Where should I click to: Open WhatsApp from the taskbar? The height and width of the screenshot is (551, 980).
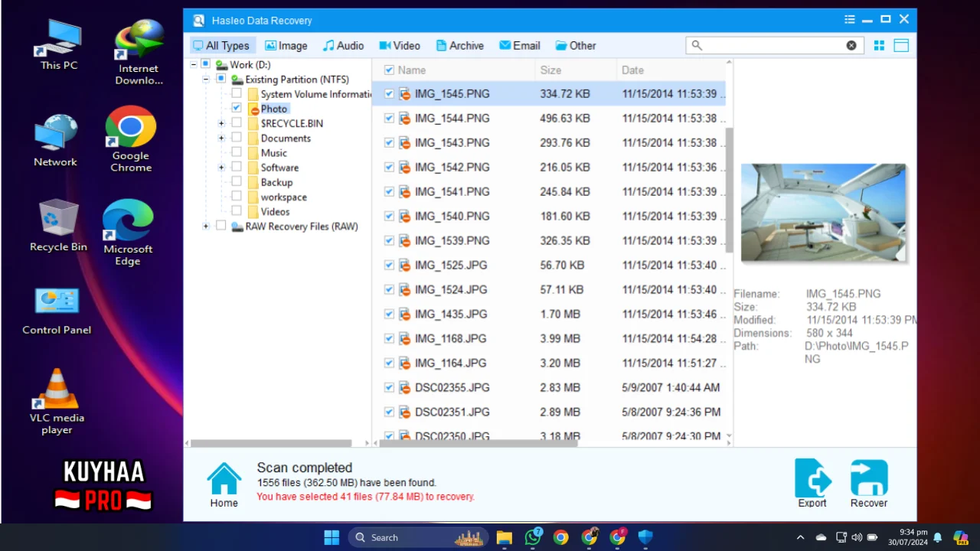[533, 537]
